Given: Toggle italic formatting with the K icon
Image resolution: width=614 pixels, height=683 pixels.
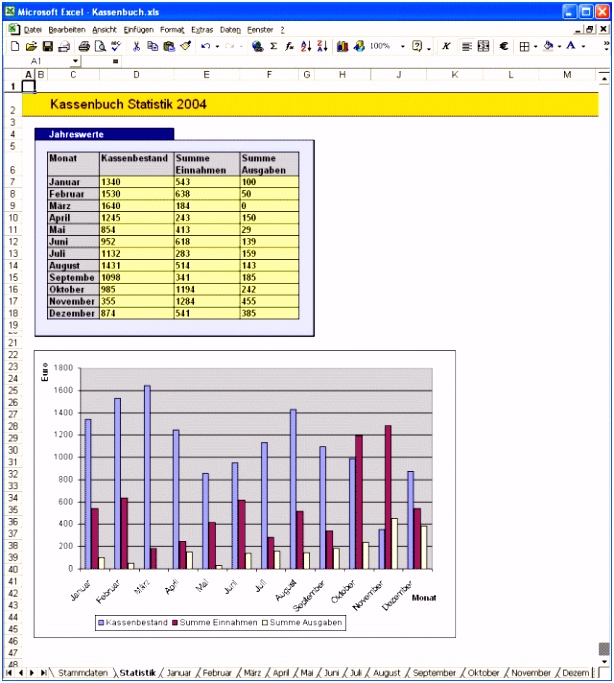Looking at the screenshot, I should tap(446, 46).
